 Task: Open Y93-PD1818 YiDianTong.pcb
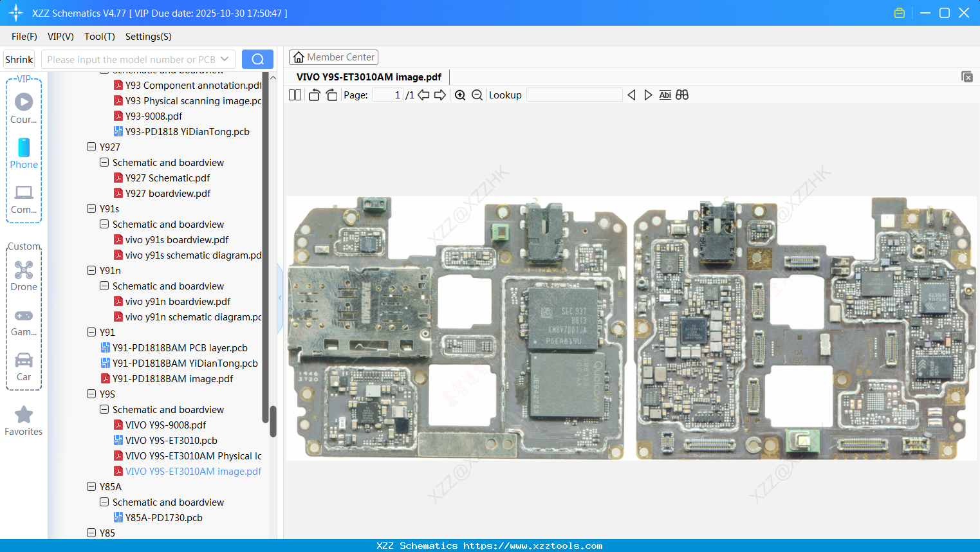click(181, 131)
